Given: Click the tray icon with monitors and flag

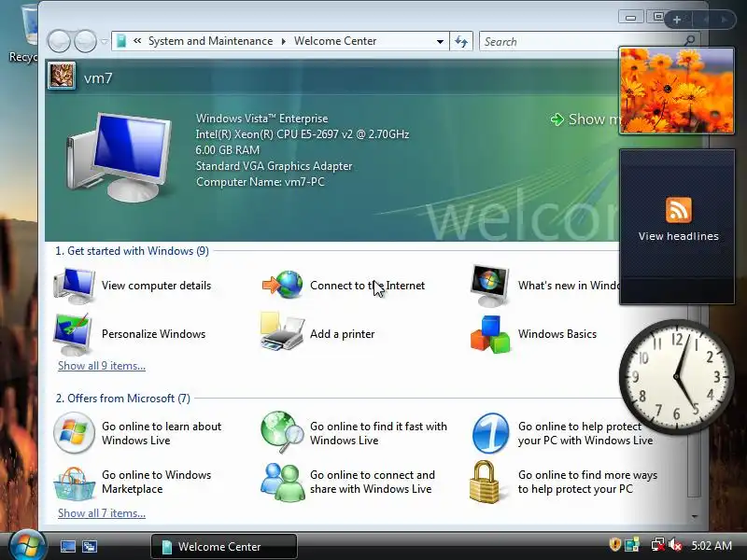Looking at the screenshot, I should coord(632,544).
